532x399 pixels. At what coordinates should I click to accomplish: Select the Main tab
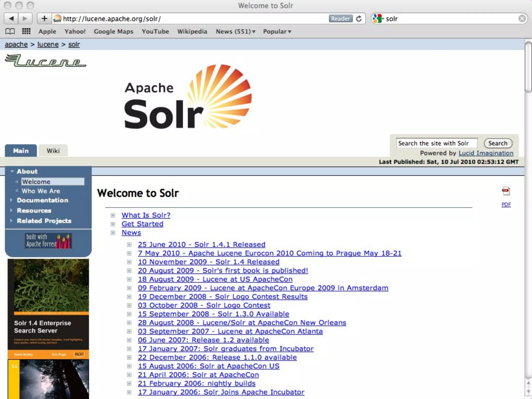click(x=21, y=151)
